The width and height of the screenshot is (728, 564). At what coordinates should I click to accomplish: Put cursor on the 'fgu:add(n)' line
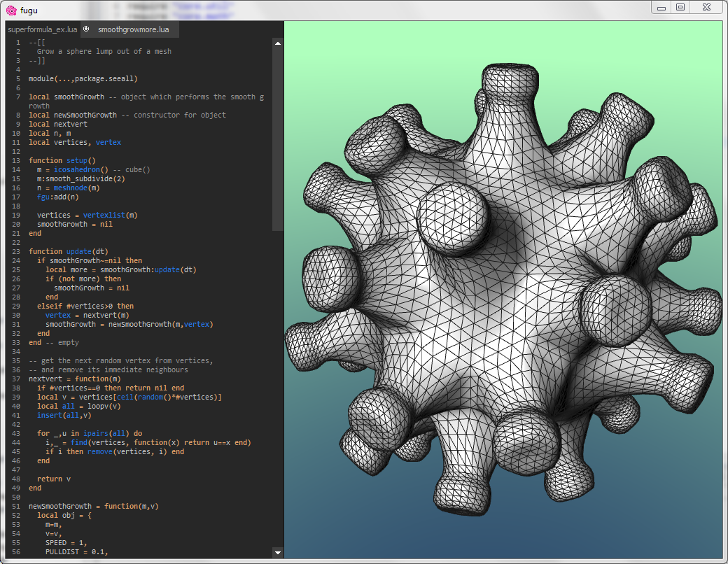(x=58, y=197)
